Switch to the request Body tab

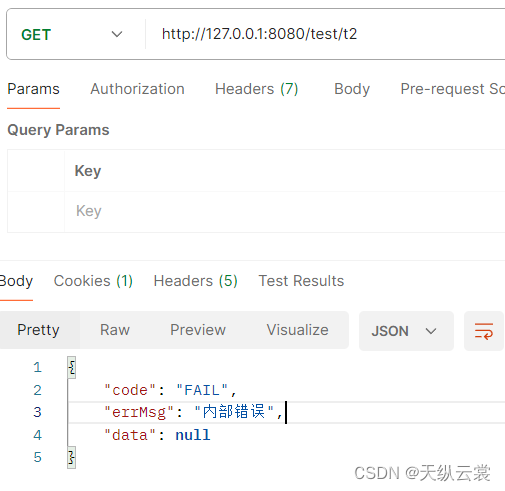(352, 89)
